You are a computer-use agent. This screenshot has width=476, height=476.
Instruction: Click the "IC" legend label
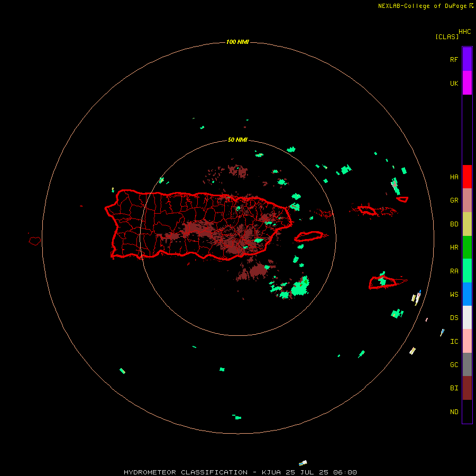point(454,342)
